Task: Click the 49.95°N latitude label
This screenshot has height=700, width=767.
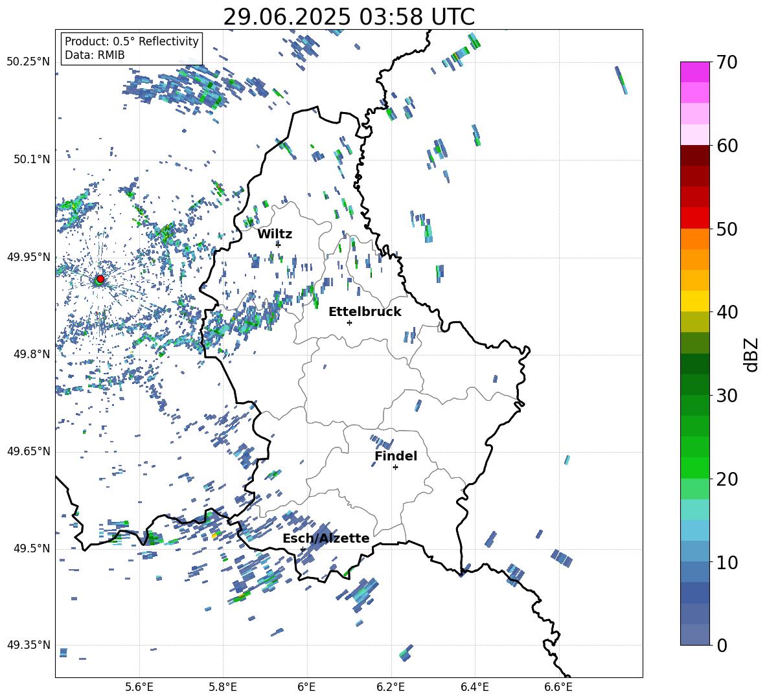Action: 29,257
